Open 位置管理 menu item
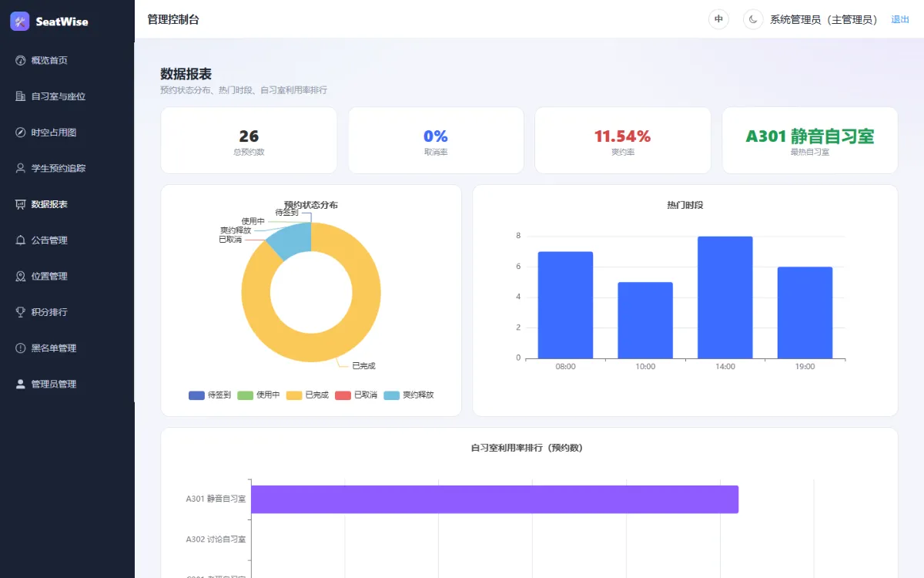 67,276
